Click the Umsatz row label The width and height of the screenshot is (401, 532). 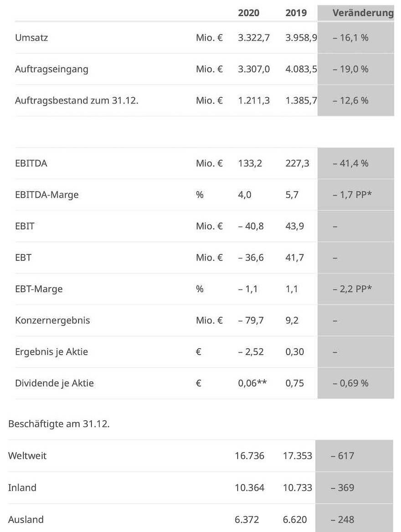click(x=31, y=37)
